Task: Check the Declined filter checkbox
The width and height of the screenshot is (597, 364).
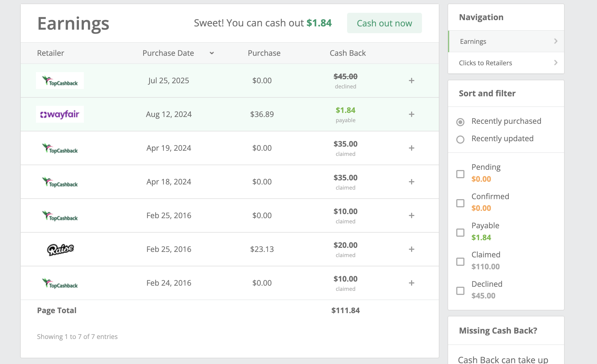Action: tap(460, 291)
